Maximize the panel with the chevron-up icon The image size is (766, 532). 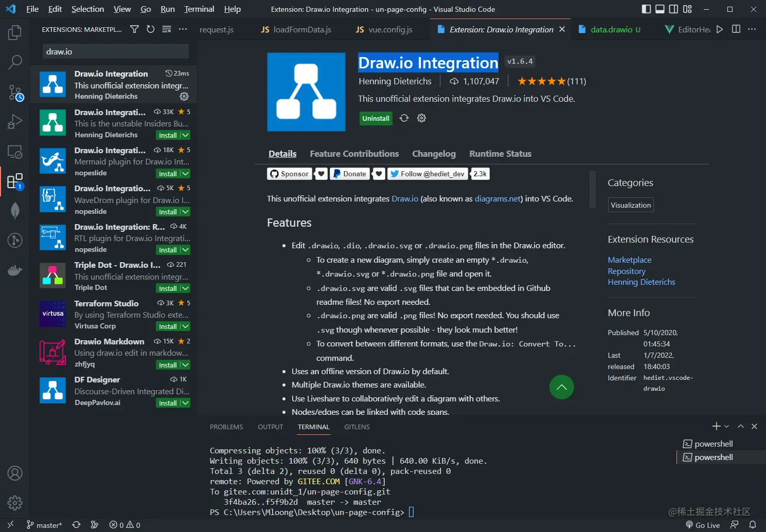click(x=741, y=426)
